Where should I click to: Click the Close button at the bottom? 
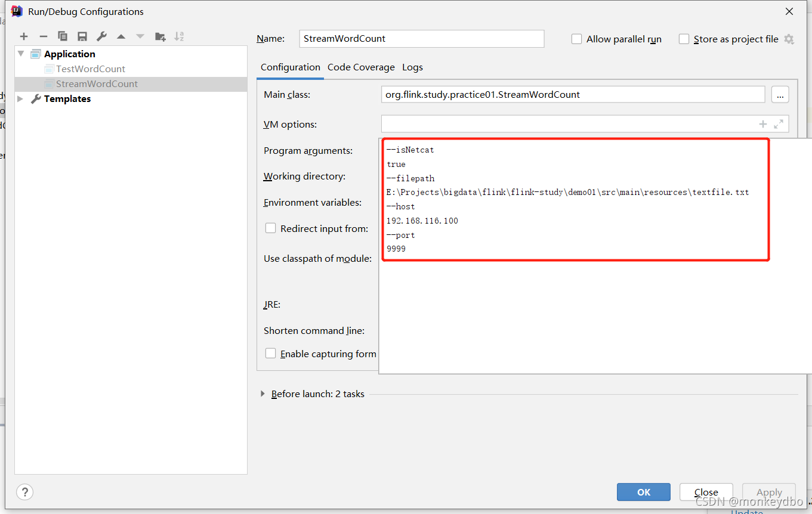pos(706,492)
